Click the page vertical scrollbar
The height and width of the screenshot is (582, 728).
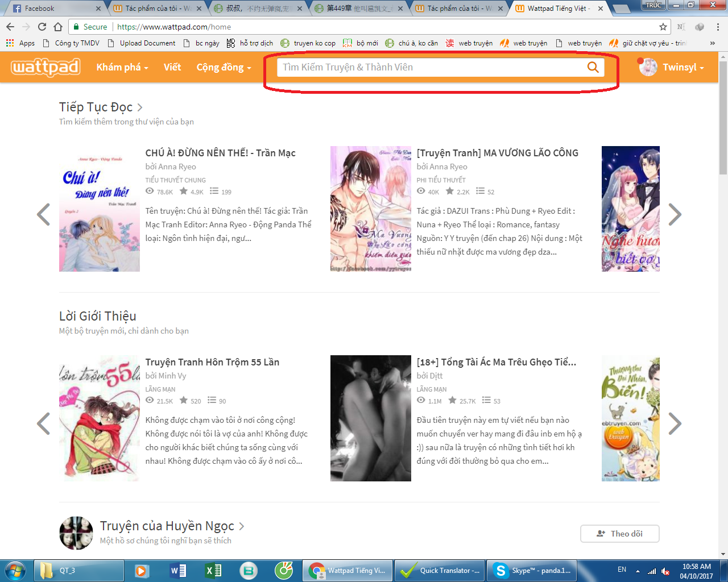(723, 142)
